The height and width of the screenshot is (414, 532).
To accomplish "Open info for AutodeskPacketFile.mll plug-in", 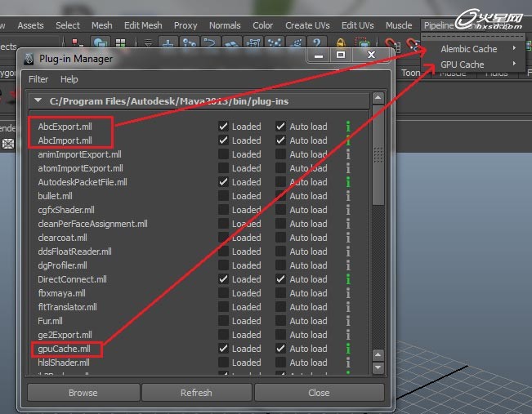I will (x=348, y=182).
